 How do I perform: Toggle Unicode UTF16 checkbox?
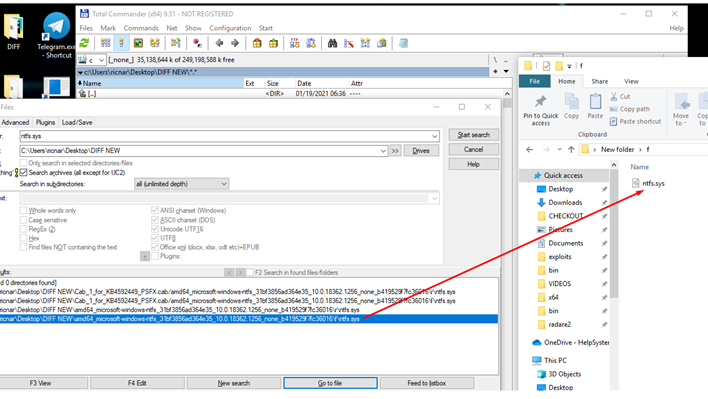click(155, 229)
